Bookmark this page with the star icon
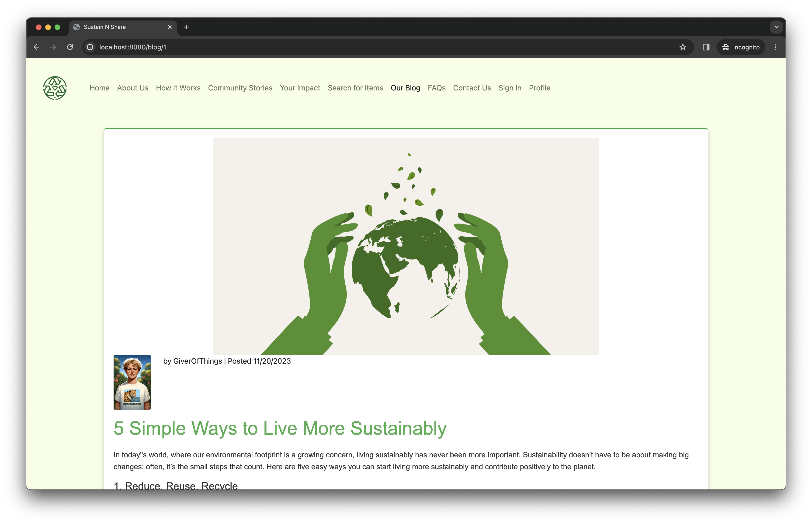This screenshot has width=812, height=524. click(682, 47)
